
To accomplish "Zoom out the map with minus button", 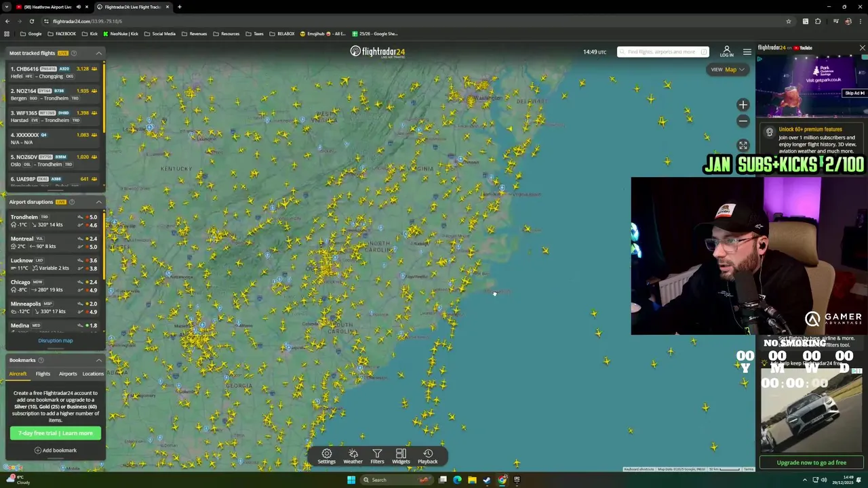I will coord(743,121).
